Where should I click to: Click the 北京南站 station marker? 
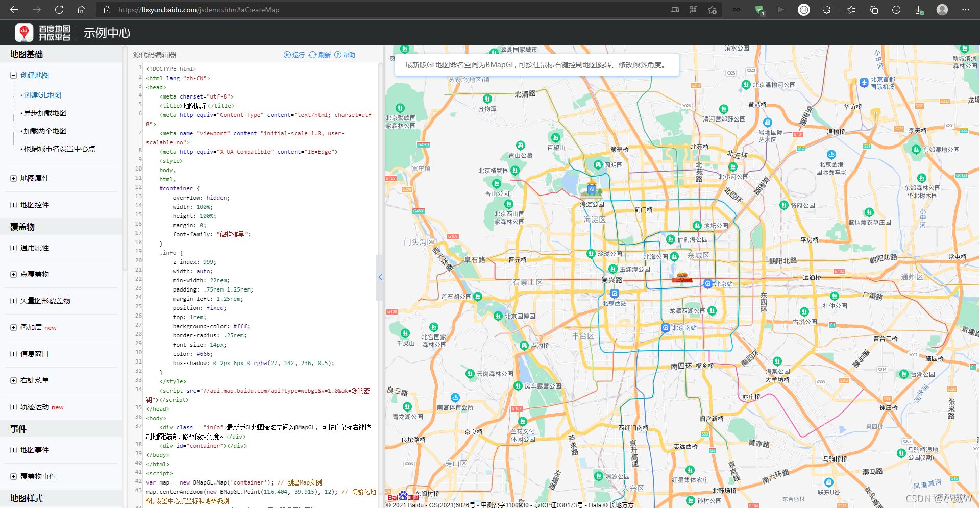[x=666, y=328]
